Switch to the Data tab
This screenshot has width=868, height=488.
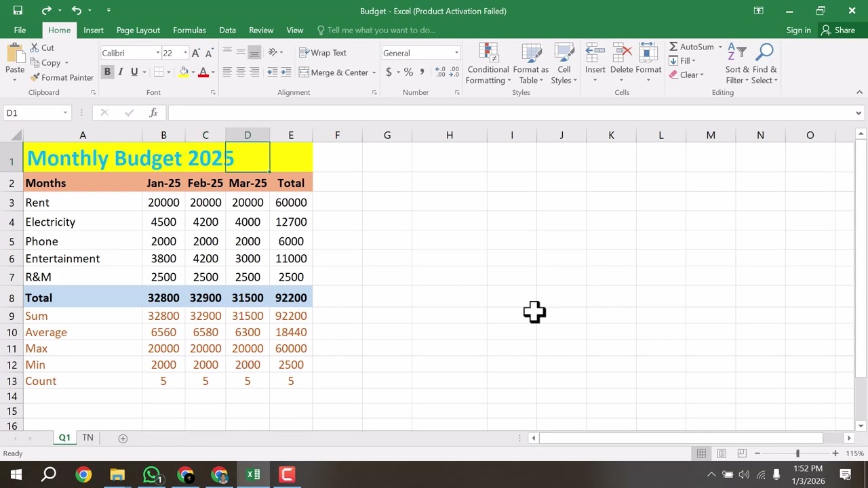click(227, 30)
